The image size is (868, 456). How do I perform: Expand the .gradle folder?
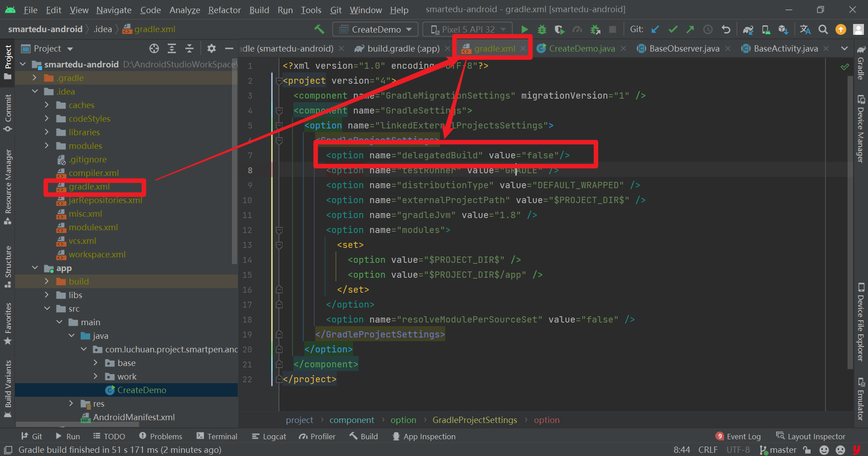pos(34,78)
